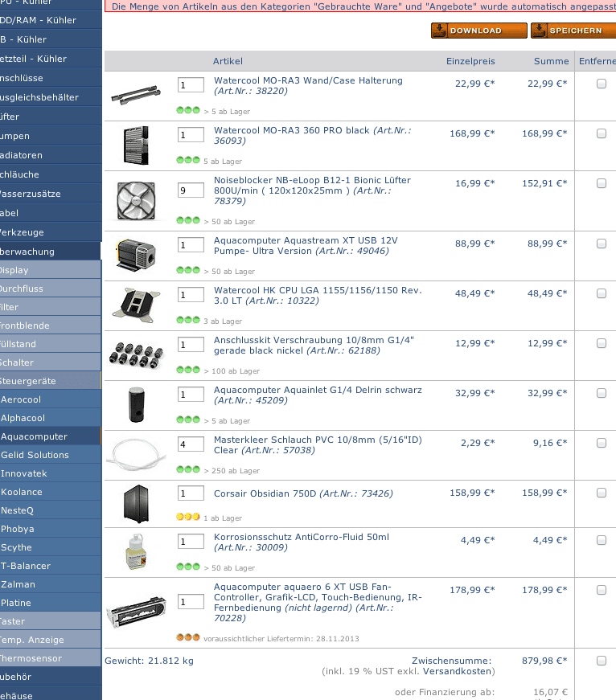
Task: Tick remove checkbox for Noiseblocker NB-eLoop fan
Action: [602, 183]
